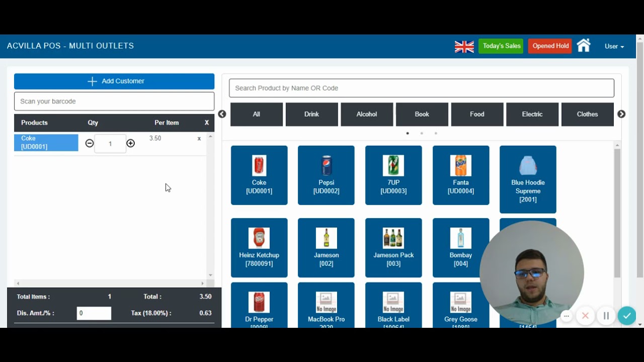This screenshot has width=644, height=362.
Task: Click the product grid vertical scrollbar
Action: (x=617, y=213)
